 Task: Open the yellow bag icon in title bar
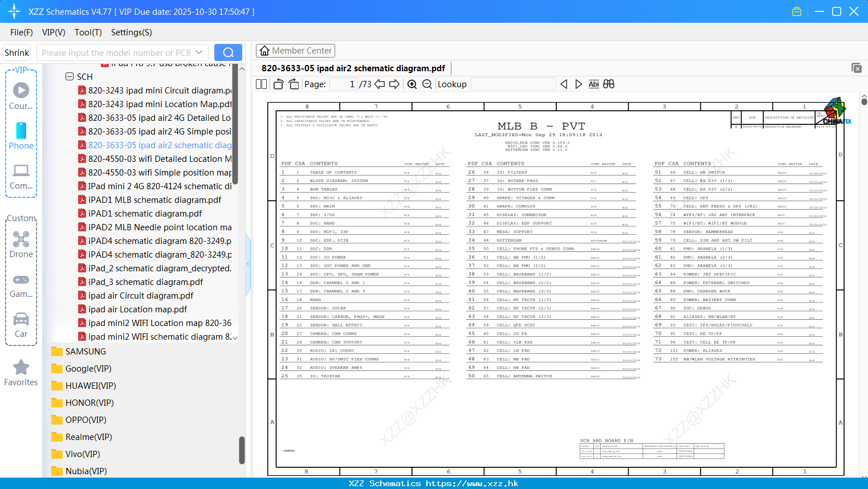797,11
